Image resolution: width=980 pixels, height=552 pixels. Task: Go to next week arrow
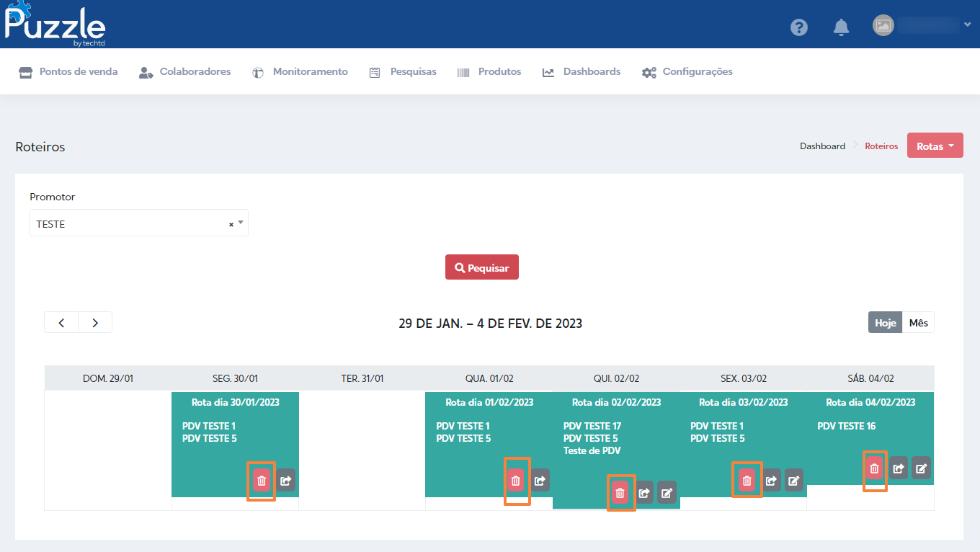click(95, 323)
